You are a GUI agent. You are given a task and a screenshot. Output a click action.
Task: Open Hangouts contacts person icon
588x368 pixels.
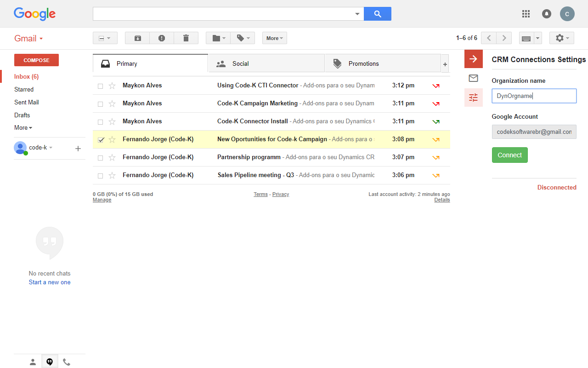coord(33,362)
